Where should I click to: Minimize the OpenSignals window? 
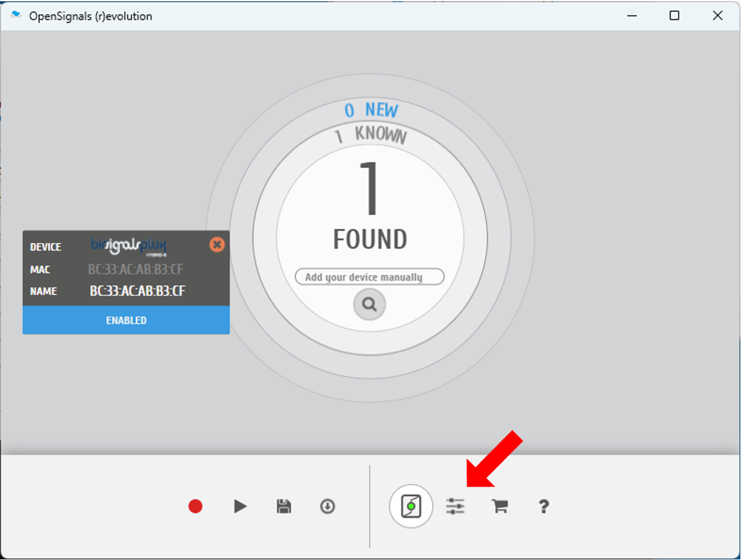click(632, 16)
